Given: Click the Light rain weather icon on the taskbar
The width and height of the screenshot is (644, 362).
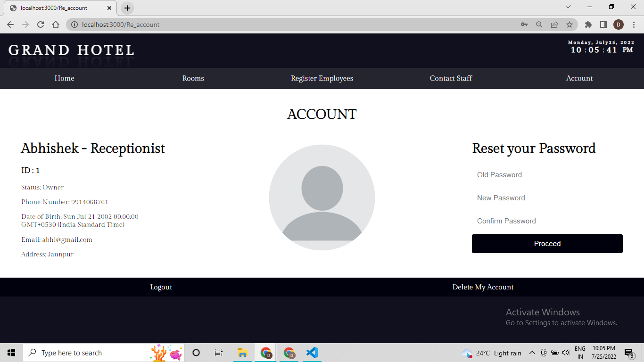Looking at the screenshot, I should [468, 353].
